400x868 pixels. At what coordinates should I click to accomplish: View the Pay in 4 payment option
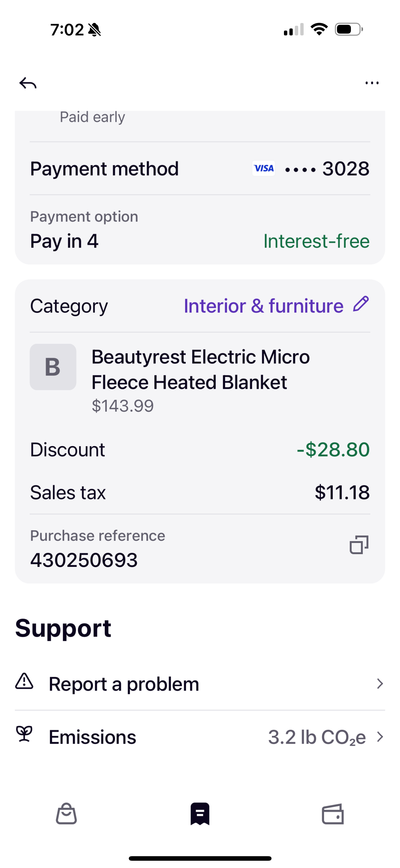click(65, 241)
